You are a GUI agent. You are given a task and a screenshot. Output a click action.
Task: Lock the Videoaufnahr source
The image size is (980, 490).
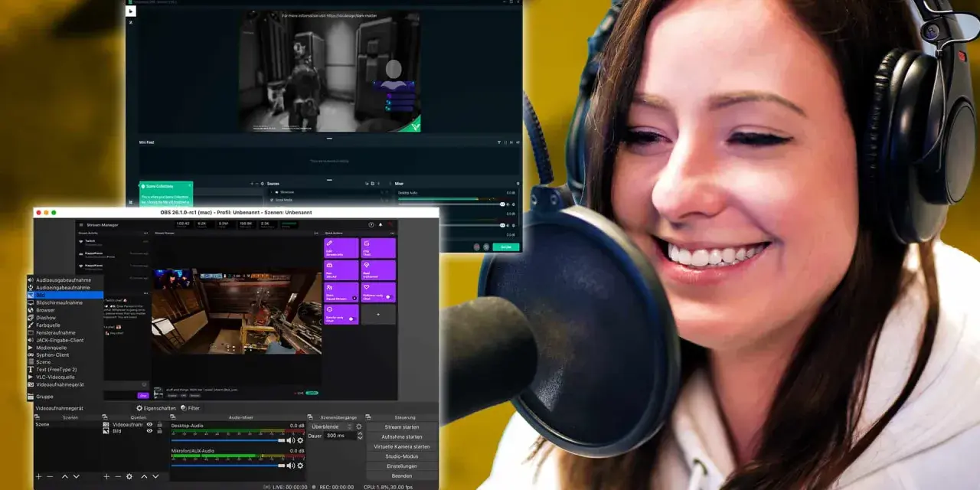pyautogui.click(x=159, y=424)
